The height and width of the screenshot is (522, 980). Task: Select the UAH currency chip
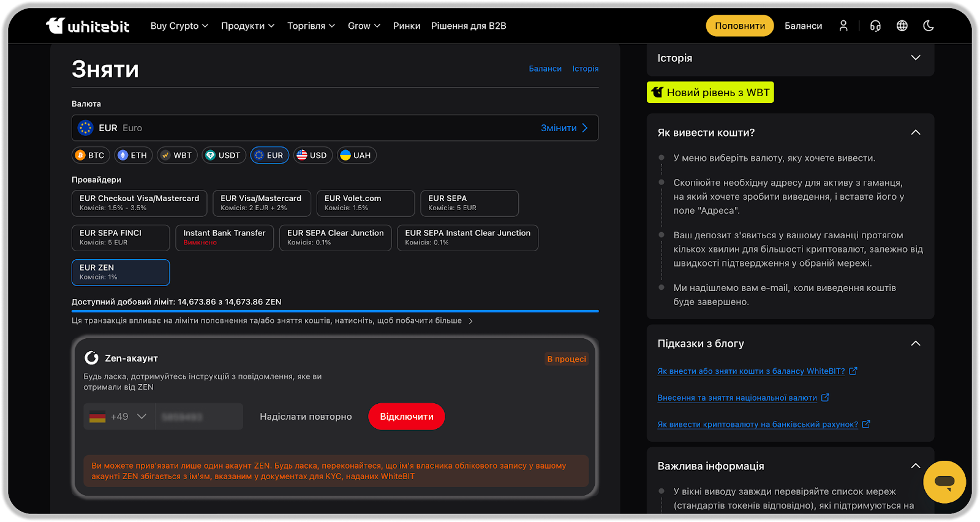coord(356,156)
